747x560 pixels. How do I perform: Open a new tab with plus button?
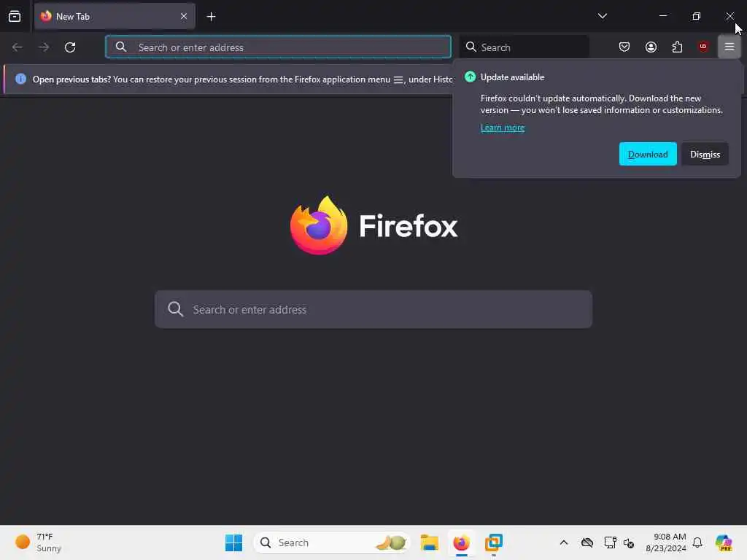(211, 17)
